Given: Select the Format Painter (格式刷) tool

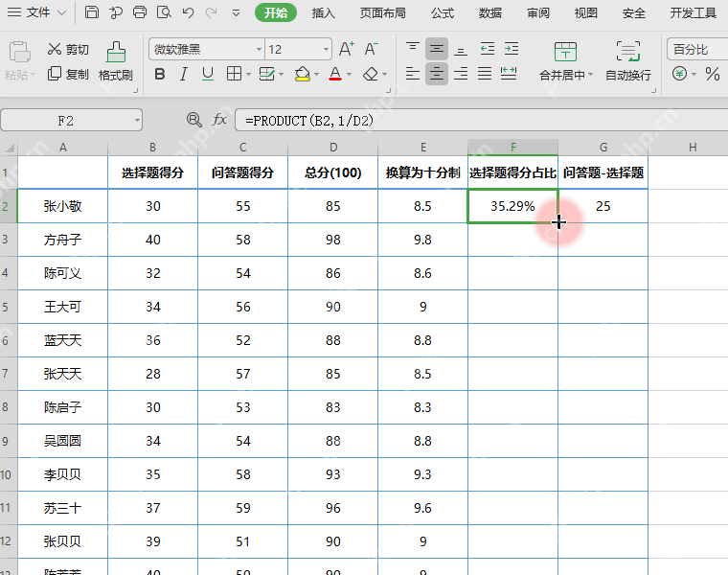Looking at the screenshot, I should 116,61.
